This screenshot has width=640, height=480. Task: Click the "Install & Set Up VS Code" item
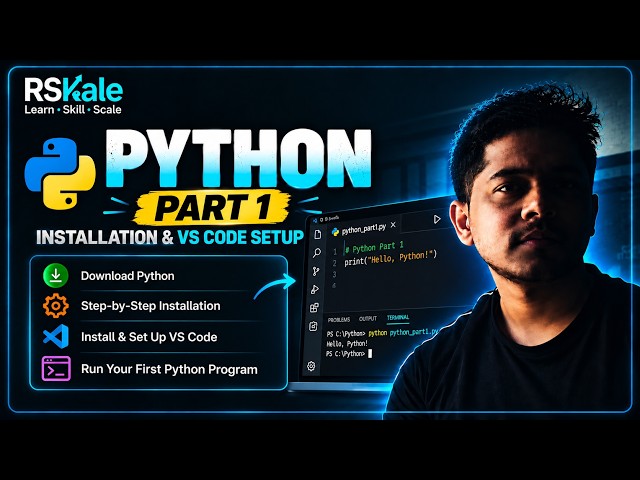(149, 337)
